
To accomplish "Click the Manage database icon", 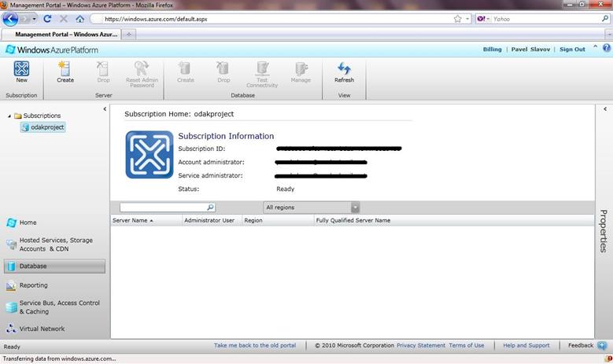I will coord(301,68).
